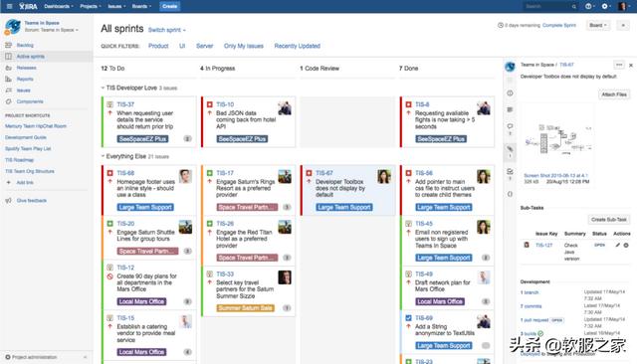Screen dimensions: 637x364
Task: Open the help question mark icon
Action: [588, 6]
